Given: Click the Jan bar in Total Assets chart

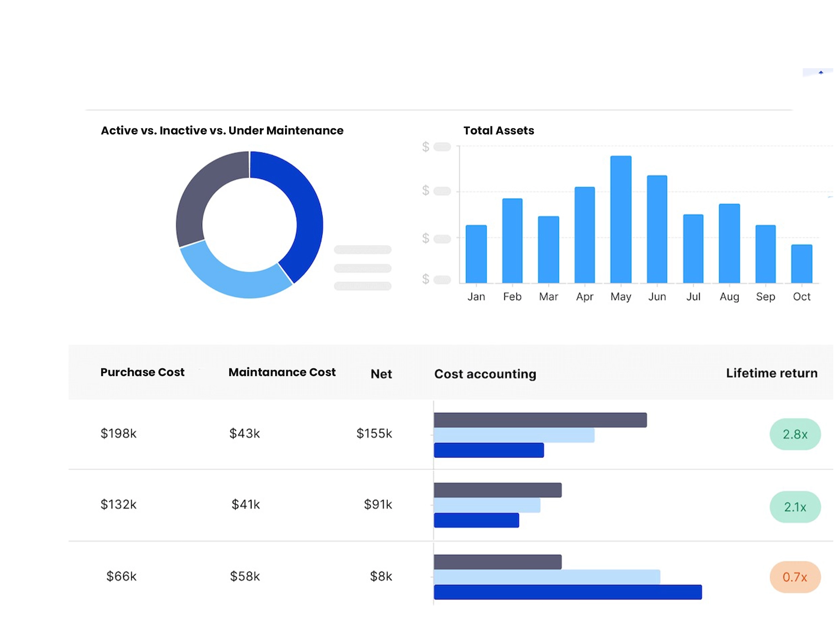Looking at the screenshot, I should pyautogui.click(x=476, y=256).
